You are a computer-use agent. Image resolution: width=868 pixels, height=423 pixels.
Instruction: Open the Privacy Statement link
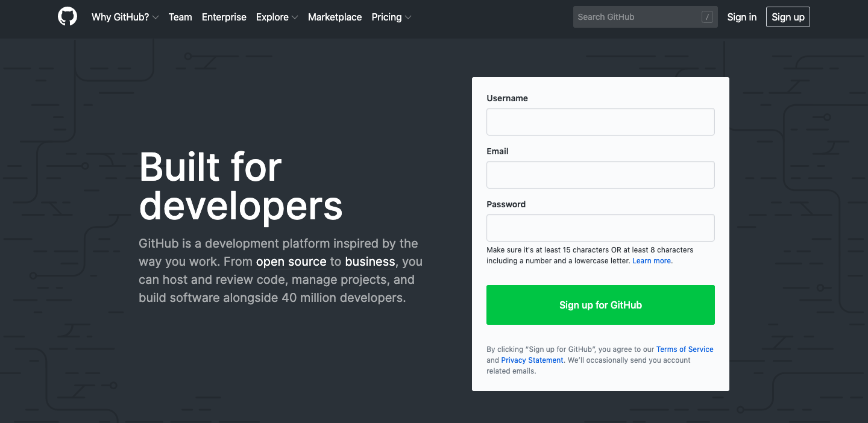[x=532, y=360]
